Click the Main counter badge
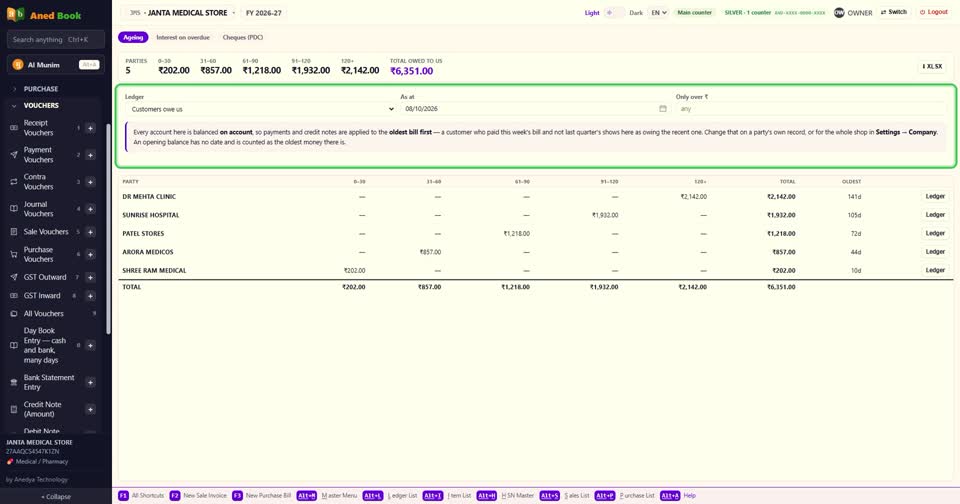960x504 pixels. pos(694,12)
